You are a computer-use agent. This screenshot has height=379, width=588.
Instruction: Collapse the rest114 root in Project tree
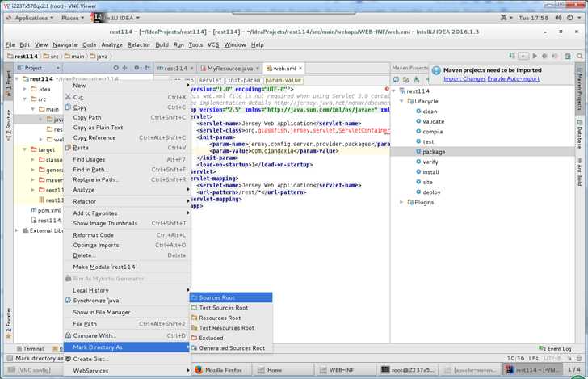coord(17,79)
